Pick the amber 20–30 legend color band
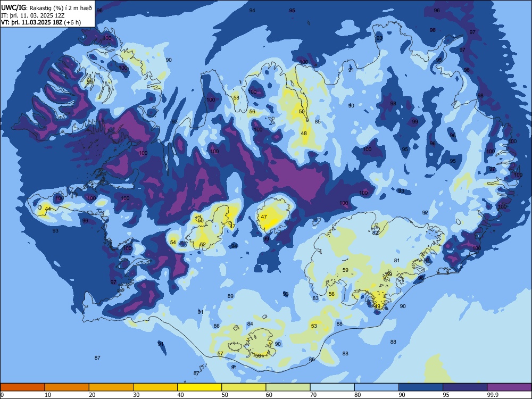The width and height of the screenshot is (532, 399). [x=111, y=387]
